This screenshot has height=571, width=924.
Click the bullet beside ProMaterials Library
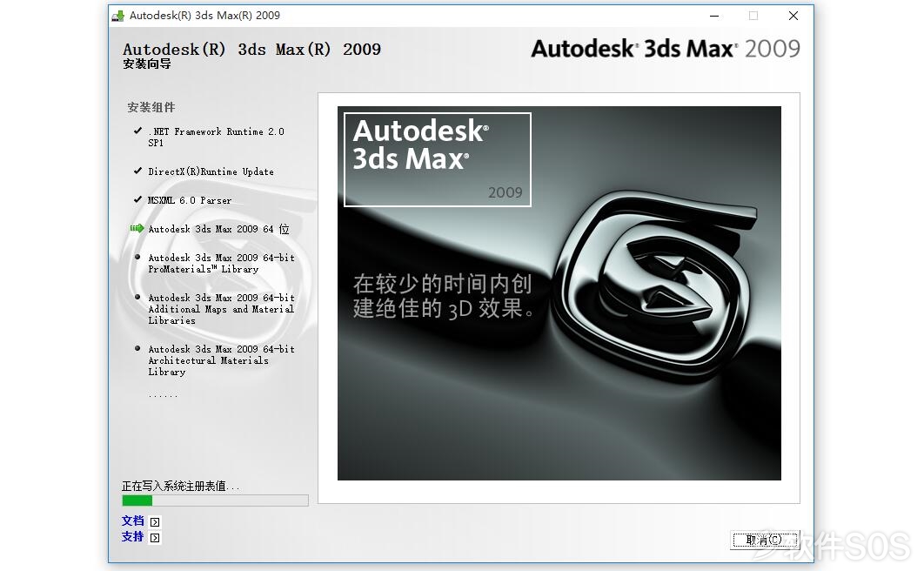137,257
